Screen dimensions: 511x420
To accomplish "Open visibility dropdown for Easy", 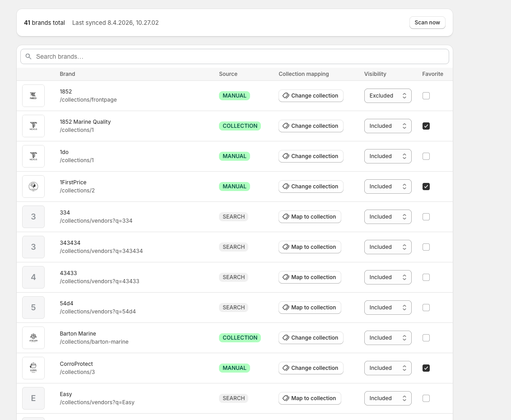I will [388, 398].
